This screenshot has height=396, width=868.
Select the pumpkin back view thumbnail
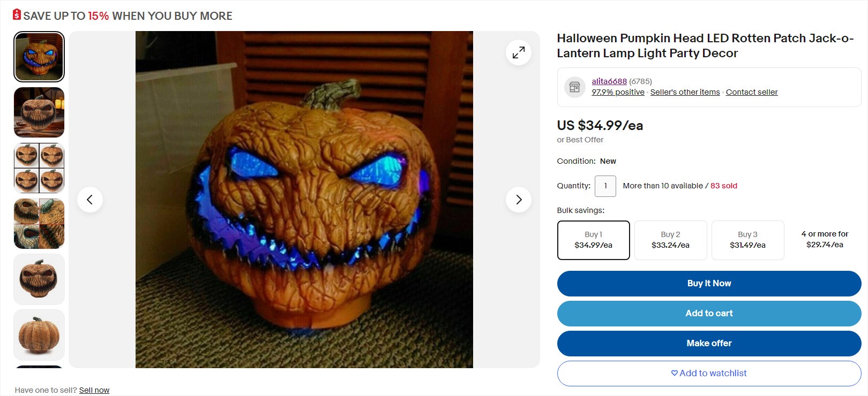(x=39, y=335)
